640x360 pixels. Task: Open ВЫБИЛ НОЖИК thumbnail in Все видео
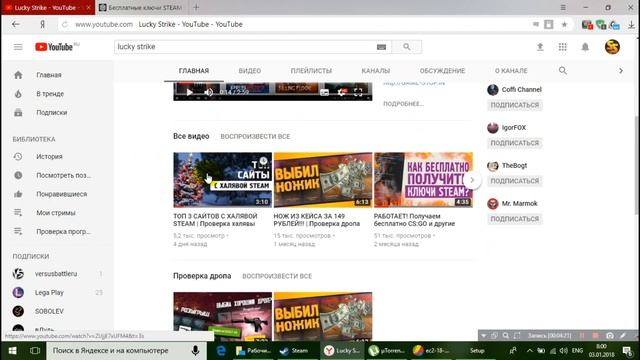pos(323,180)
